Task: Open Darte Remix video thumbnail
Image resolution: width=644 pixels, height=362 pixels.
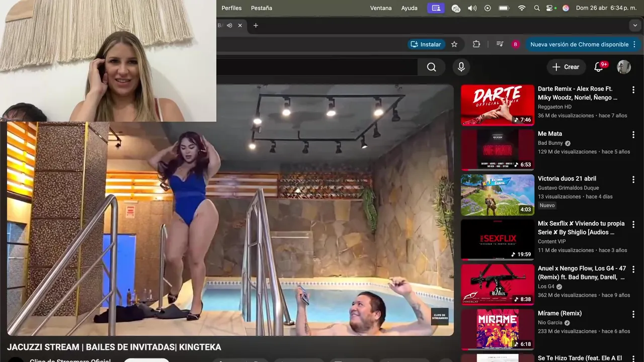Action: point(498,105)
